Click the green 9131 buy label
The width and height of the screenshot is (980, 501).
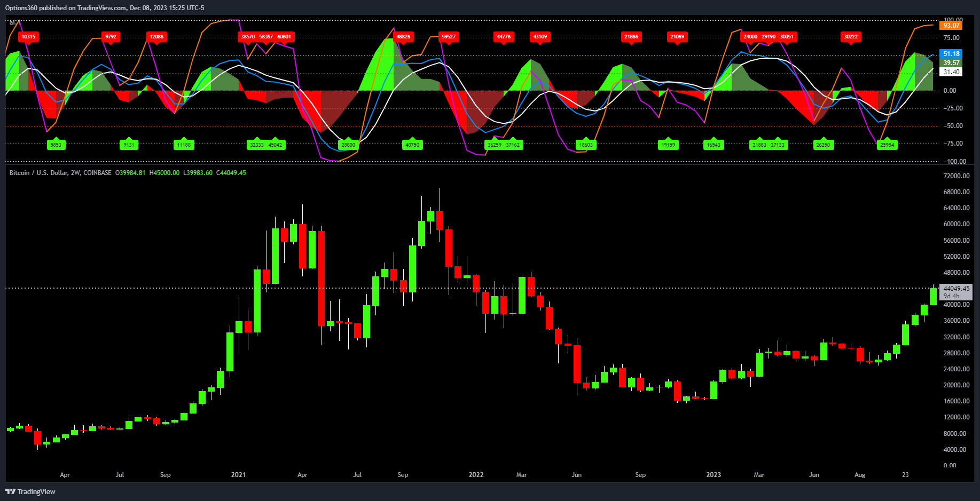tap(129, 145)
